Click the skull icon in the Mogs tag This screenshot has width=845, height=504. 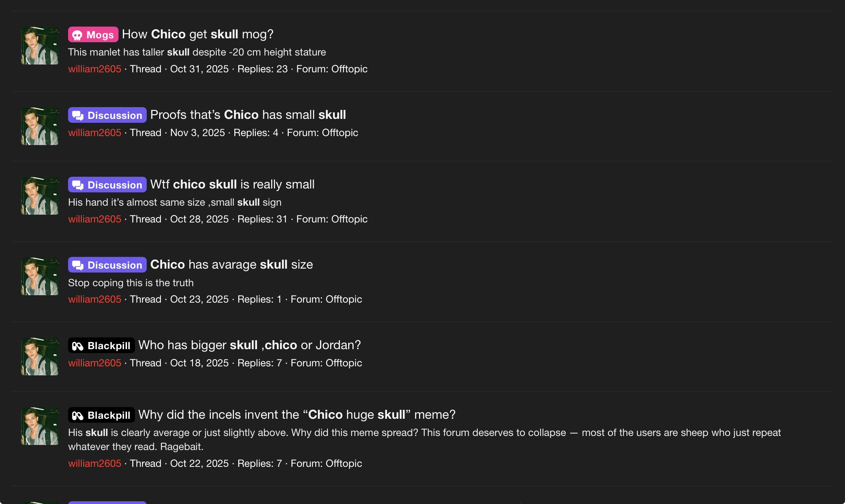click(x=77, y=35)
